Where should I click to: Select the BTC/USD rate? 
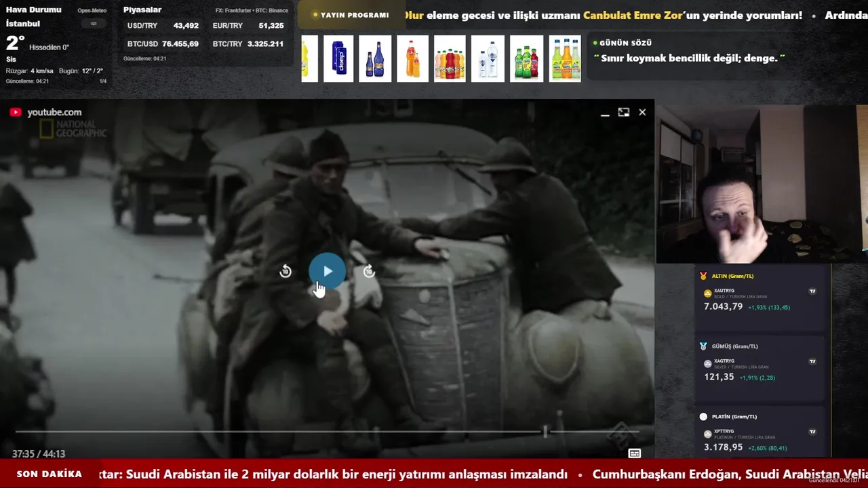pyautogui.click(x=163, y=44)
